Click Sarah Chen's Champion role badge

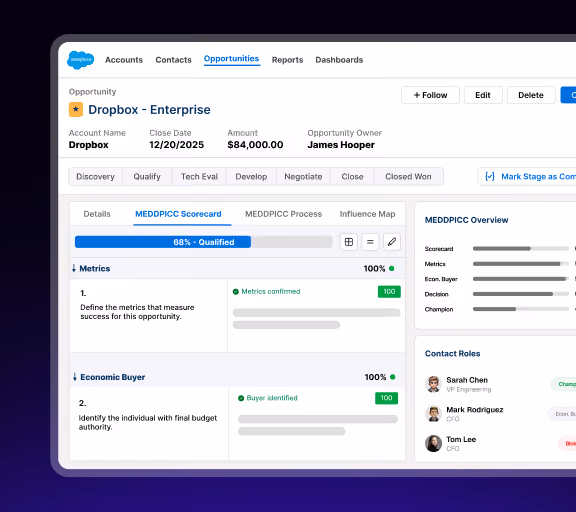(x=564, y=384)
